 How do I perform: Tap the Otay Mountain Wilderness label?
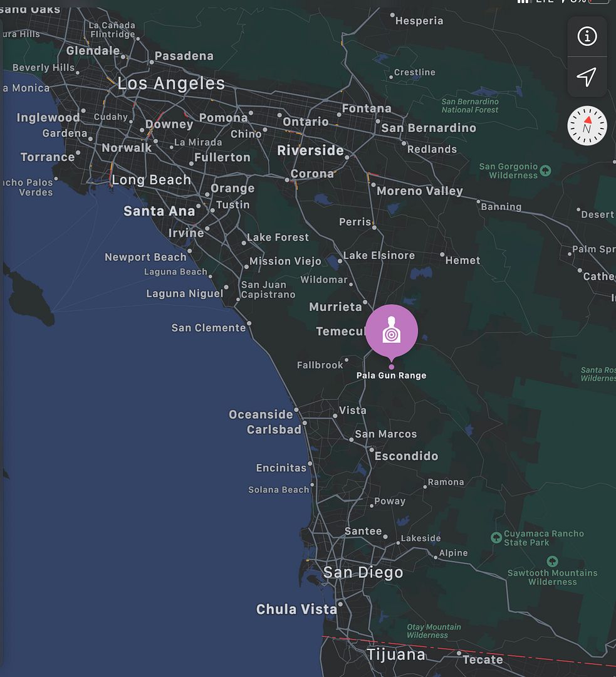434,631
